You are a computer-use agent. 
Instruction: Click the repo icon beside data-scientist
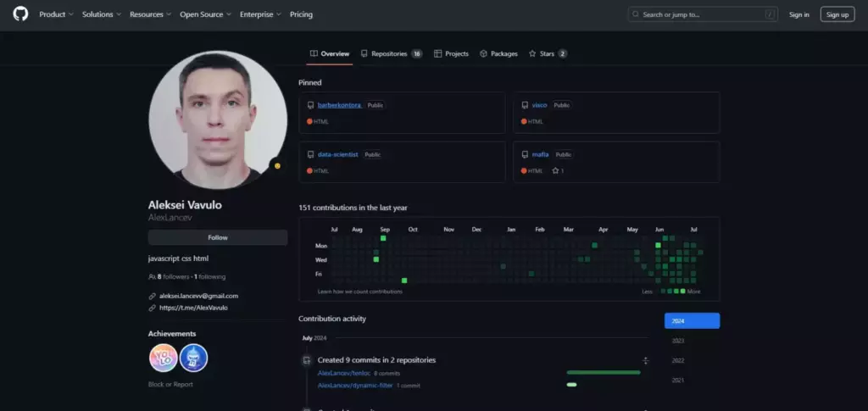coord(310,154)
